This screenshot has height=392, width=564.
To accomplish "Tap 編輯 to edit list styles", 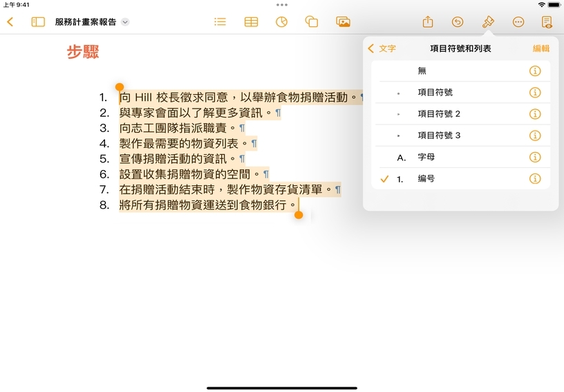I will click(x=540, y=49).
